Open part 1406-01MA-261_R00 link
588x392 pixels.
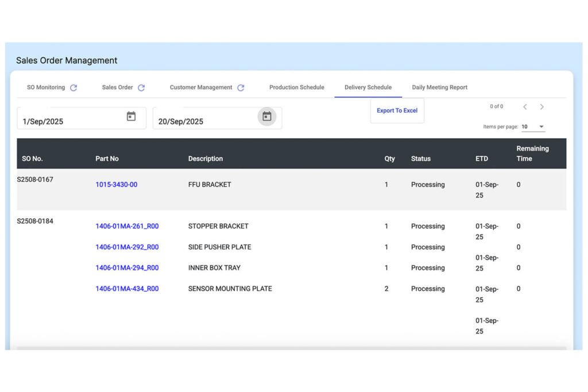127,226
